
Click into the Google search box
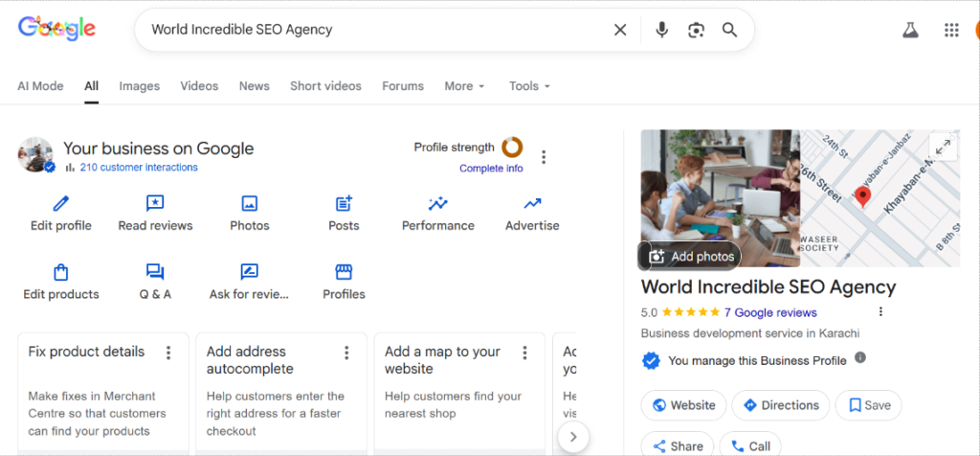point(373,30)
